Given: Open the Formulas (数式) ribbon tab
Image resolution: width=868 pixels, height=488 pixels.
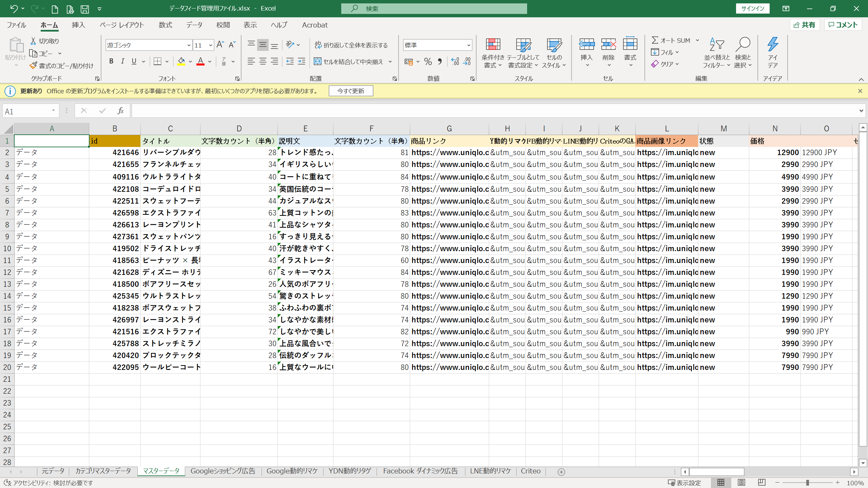Looking at the screenshot, I should (x=165, y=25).
